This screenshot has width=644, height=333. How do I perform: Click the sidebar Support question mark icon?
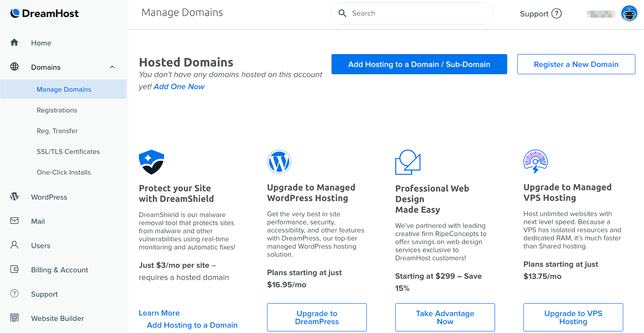(x=14, y=294)
